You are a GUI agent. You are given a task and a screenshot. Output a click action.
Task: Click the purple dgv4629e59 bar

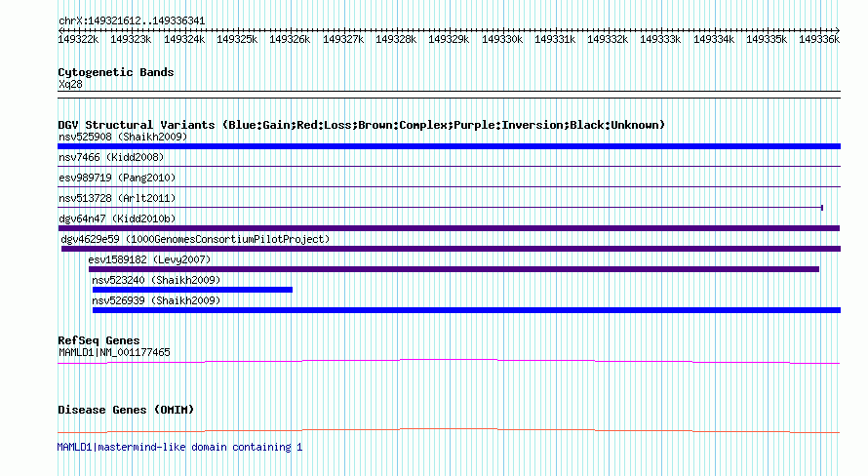coord(451,249)
